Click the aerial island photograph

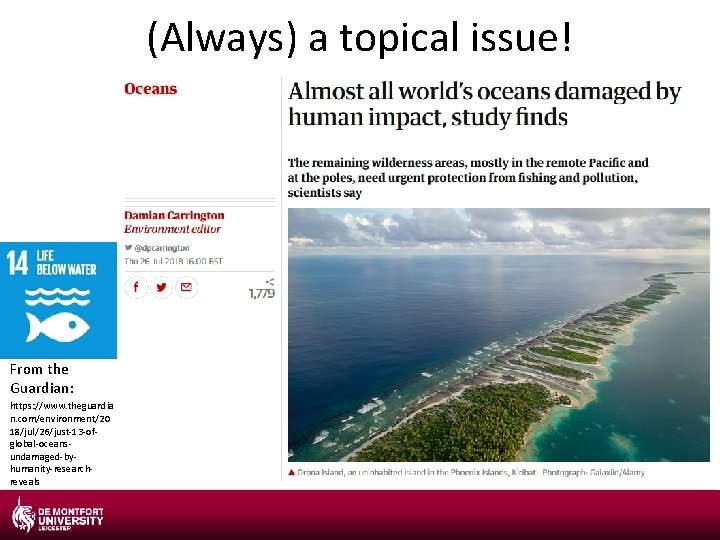pos(499,335)
